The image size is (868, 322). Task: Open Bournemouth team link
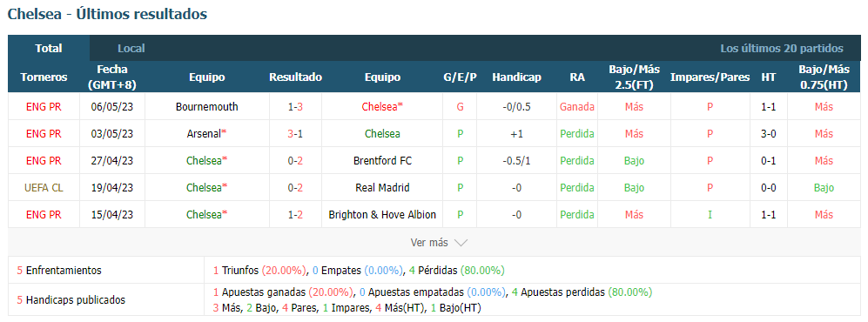[207, 107]
